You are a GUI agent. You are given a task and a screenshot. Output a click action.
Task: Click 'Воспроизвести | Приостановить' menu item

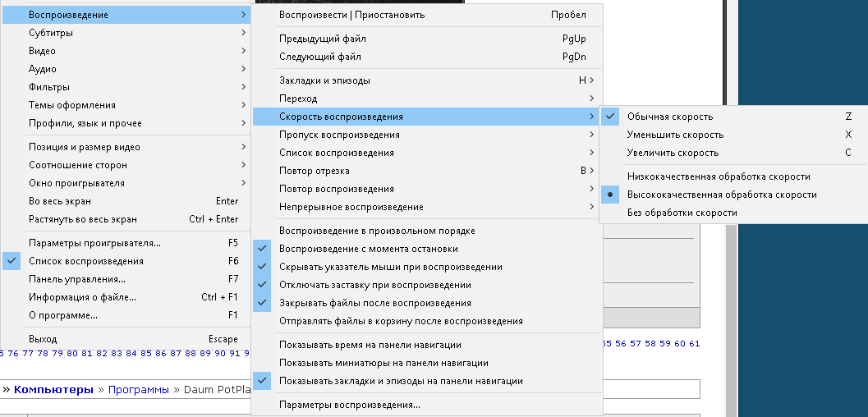pos(426,15)
